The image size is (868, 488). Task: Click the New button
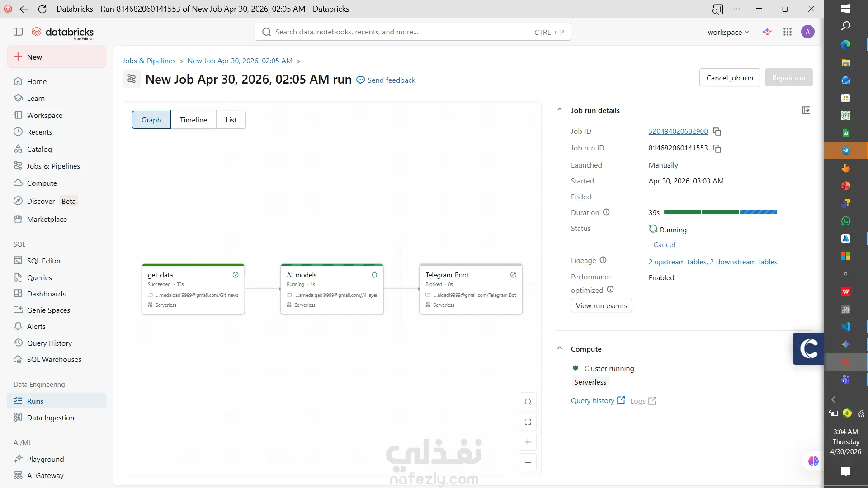57,57
